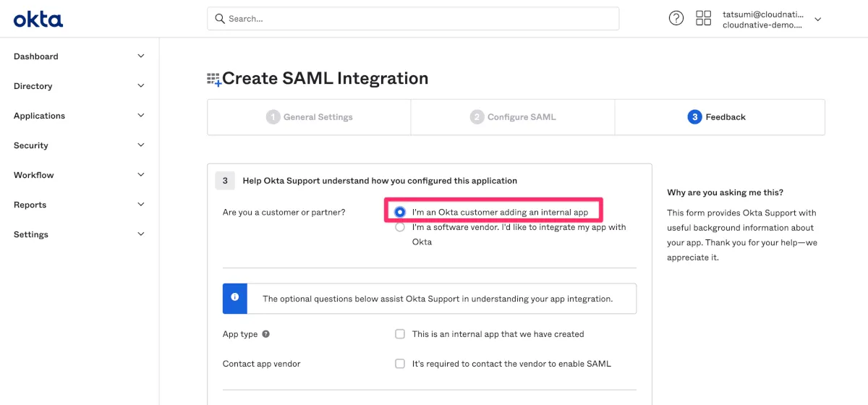Screen dimensions: 868x405
Task: Expand the Directory sidebar section
Action: coord(79,86)
